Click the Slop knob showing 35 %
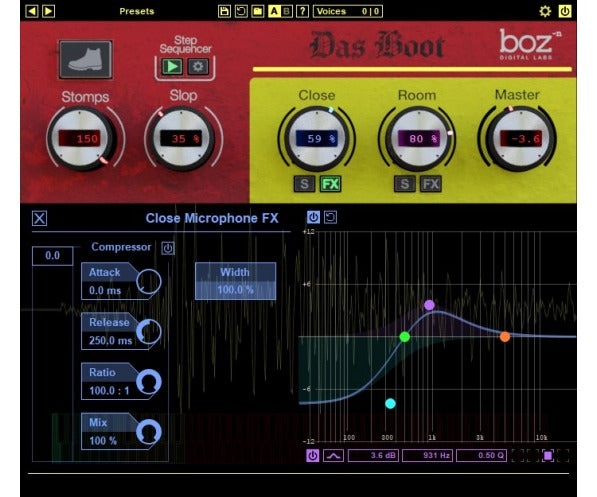Screen dimensions: 597x497 [182, 138]
